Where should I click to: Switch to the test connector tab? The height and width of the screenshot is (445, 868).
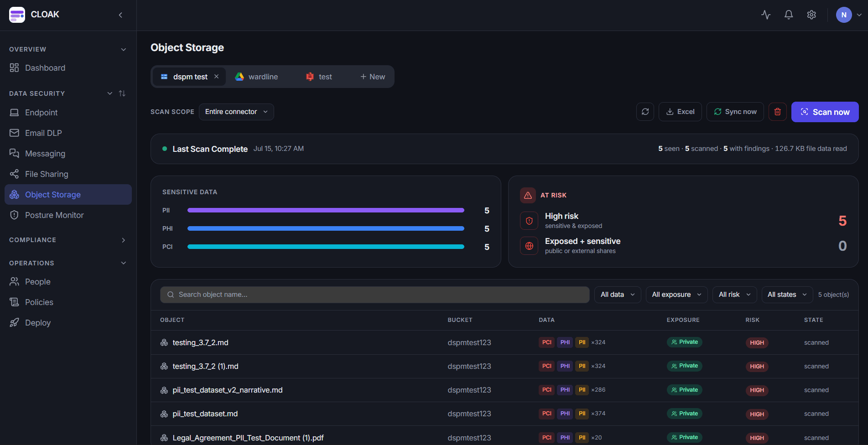(x=319, y=77)
